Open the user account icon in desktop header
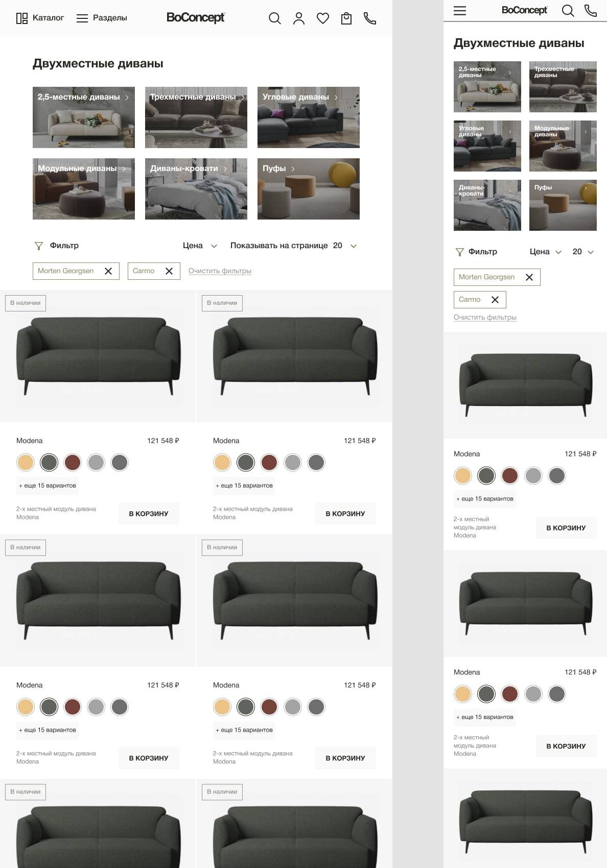Viewport: 607px width, 868px height. 299,19
